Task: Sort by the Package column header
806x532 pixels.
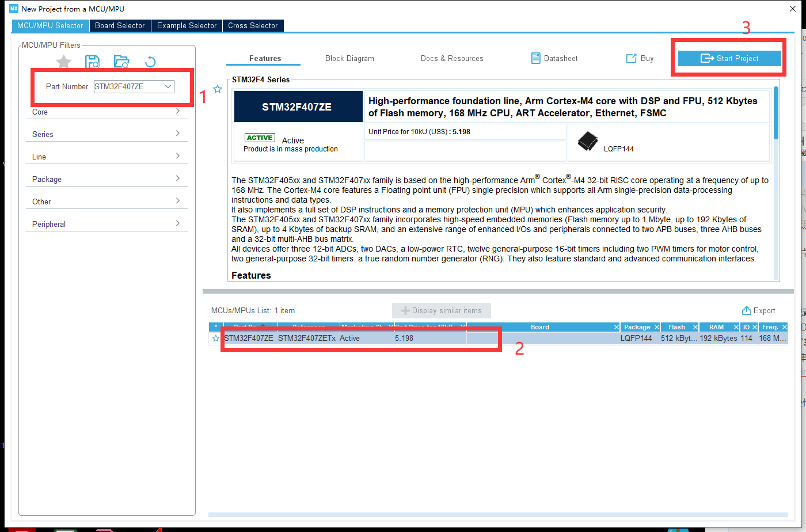Action: point(637,327)
